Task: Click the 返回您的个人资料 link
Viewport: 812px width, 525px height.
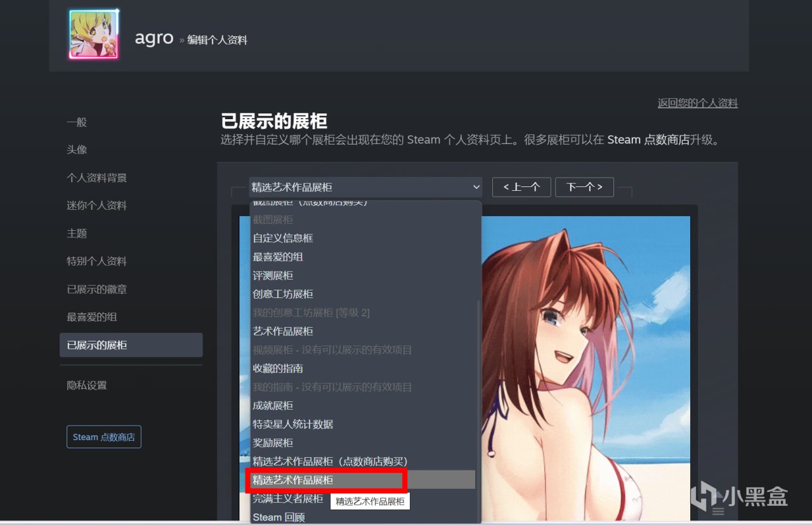Action: (x=697, y=103)
